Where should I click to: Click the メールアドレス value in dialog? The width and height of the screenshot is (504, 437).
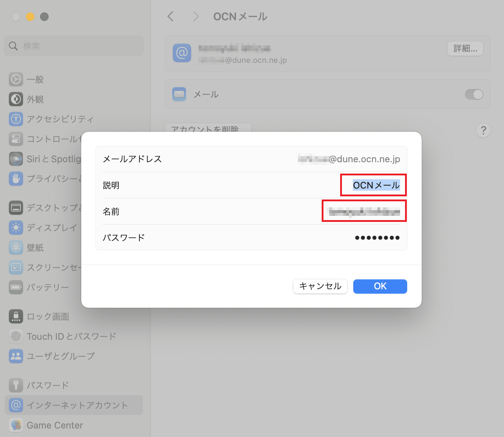pyautogui.click(x=349, y=159)
